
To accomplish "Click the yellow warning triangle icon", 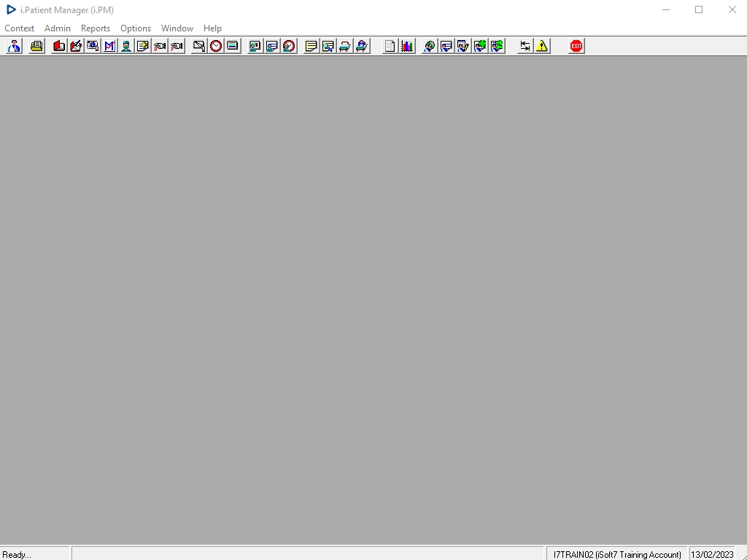I will (542, 46).
